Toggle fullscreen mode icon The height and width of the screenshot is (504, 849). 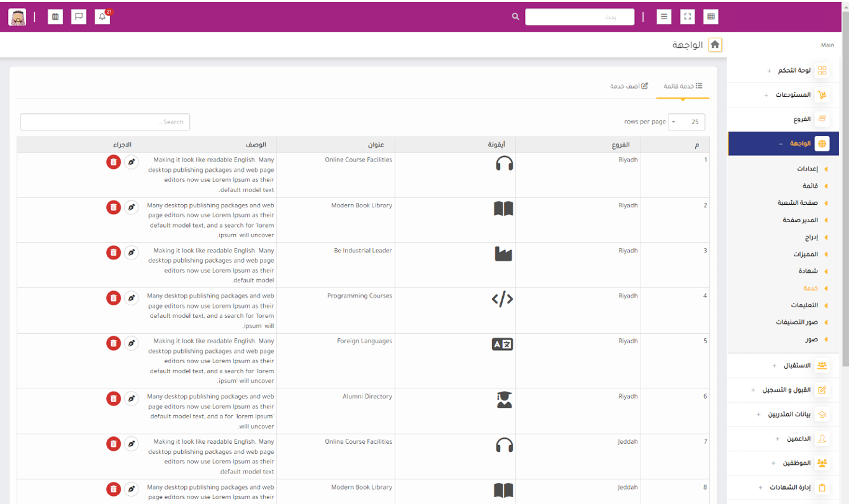point(687,17)
